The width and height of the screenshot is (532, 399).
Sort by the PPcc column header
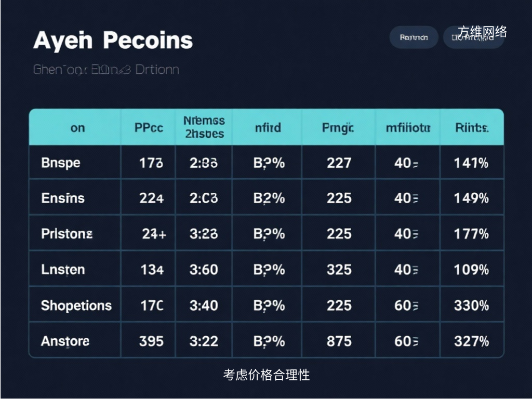tap(149, 127)
